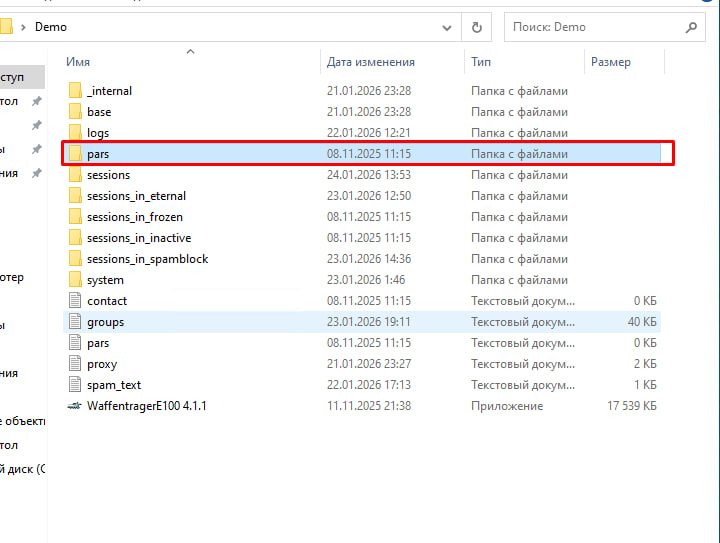Click the groups text document icon

pyautogui.click(x=75, y=322)
